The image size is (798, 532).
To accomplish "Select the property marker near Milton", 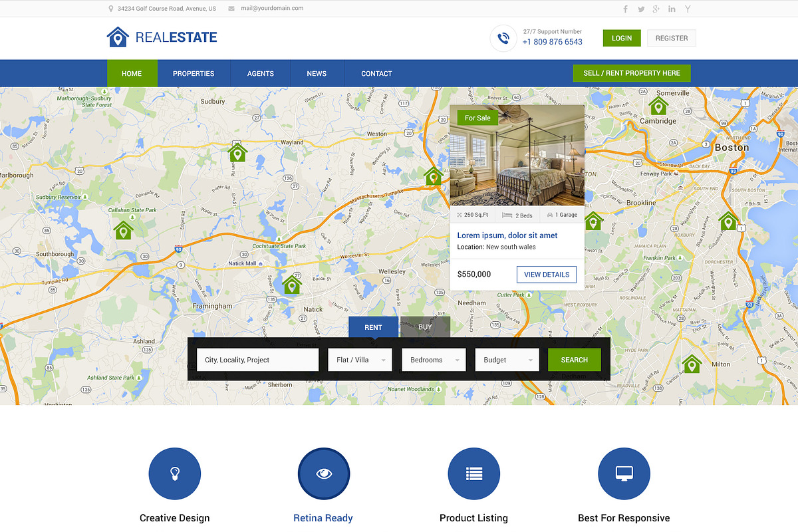I will coord(692,363).
